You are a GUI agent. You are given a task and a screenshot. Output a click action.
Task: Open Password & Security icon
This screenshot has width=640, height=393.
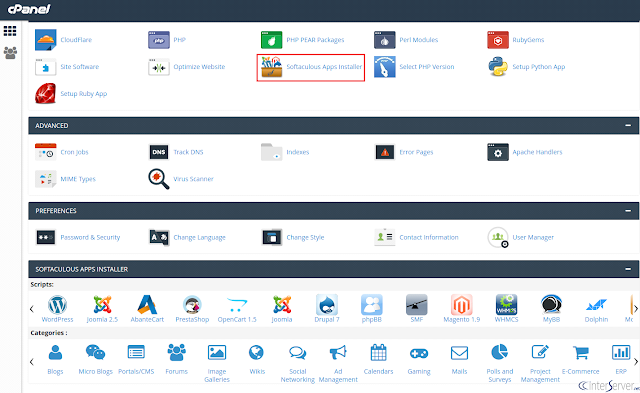[x=45, y=238]
